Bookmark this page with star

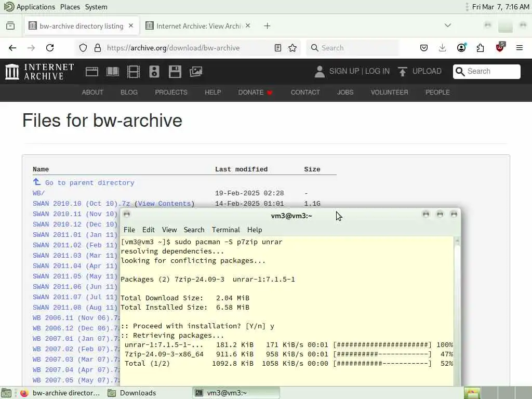[292, 48]
